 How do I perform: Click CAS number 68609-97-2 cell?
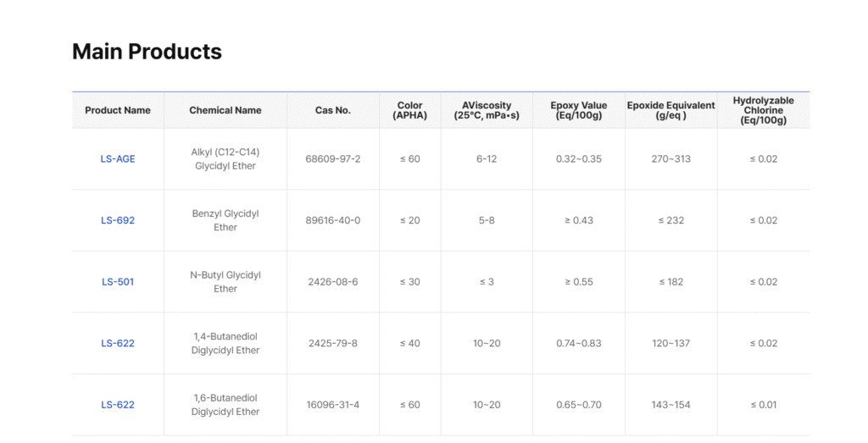click(333, 159)
